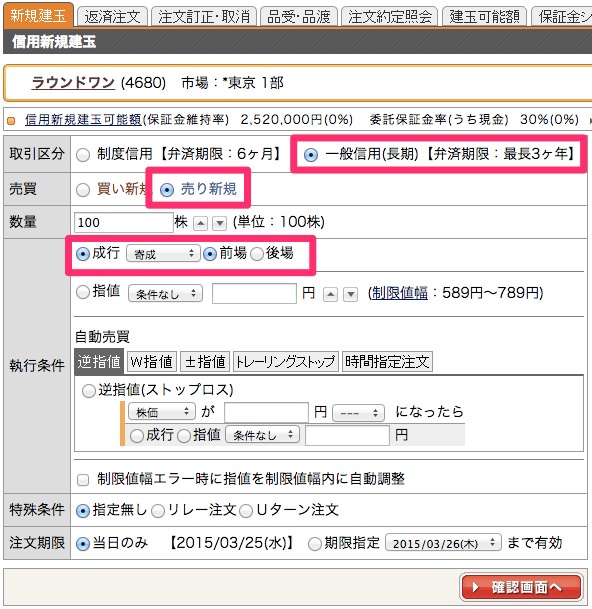The width and height of the screenshot is (592, 609).
Task: Open the 制限値幅 link
Action: [x=399, y=293]
